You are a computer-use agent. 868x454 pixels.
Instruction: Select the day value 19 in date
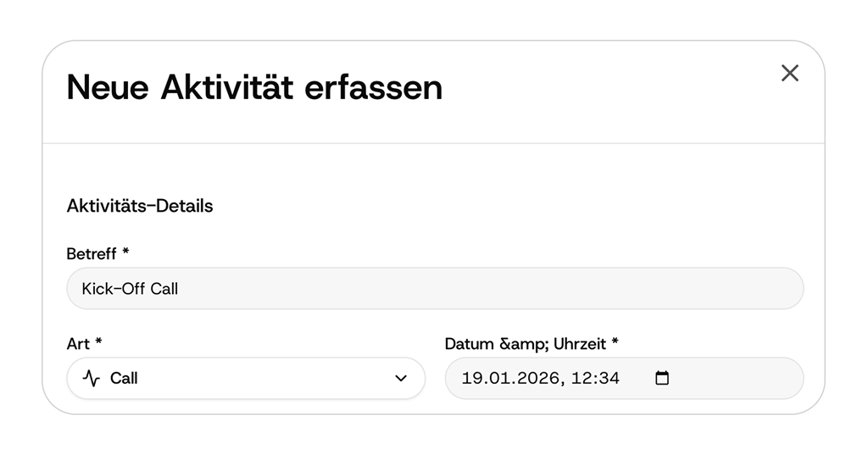[470, 379]
